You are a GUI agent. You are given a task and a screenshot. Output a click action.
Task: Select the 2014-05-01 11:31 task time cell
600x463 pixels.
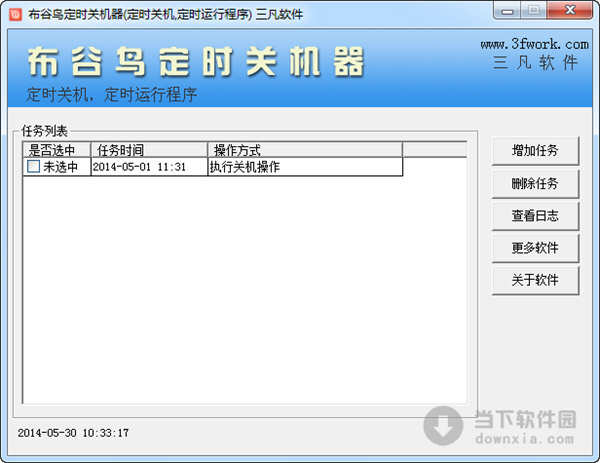(149, 167)
